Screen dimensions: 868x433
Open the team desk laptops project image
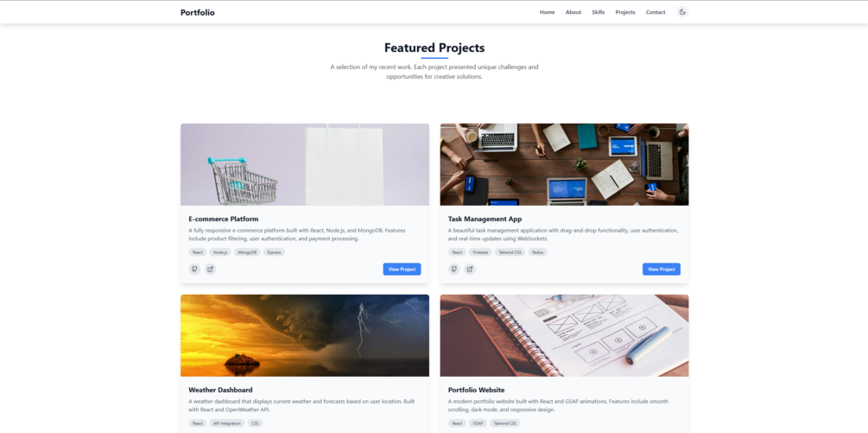click(x=565, y=164)
